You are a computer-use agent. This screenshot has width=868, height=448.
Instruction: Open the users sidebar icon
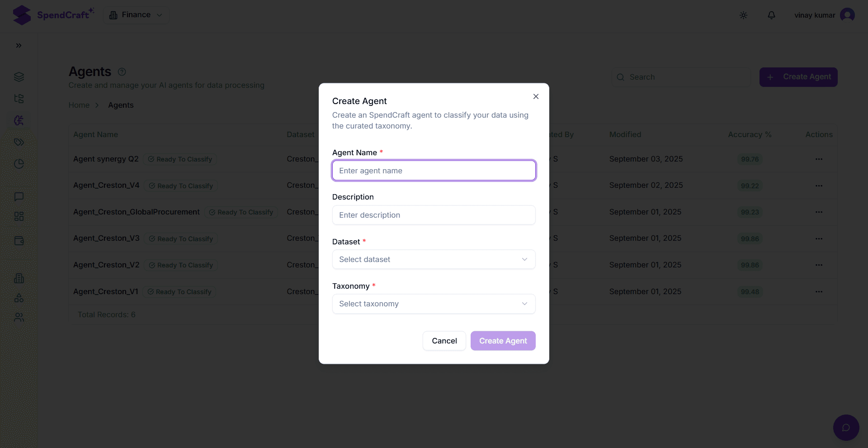pyautogui.click(x=19, y=318)
